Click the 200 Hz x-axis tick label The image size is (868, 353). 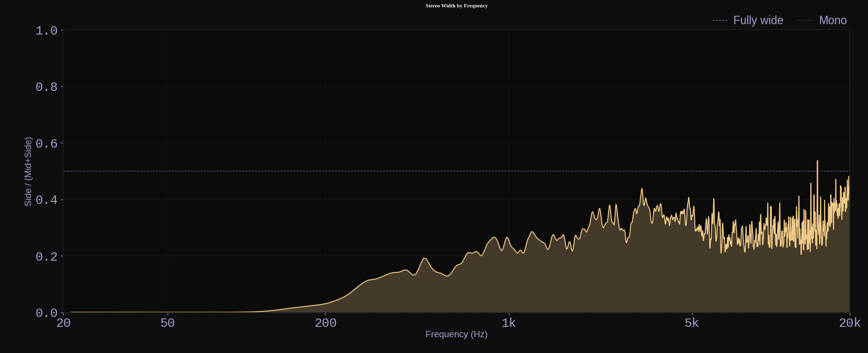pos(325,323)
